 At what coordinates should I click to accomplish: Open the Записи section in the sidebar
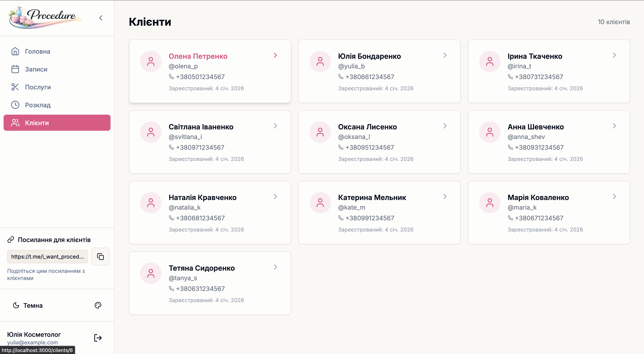(x=36, y=69)
